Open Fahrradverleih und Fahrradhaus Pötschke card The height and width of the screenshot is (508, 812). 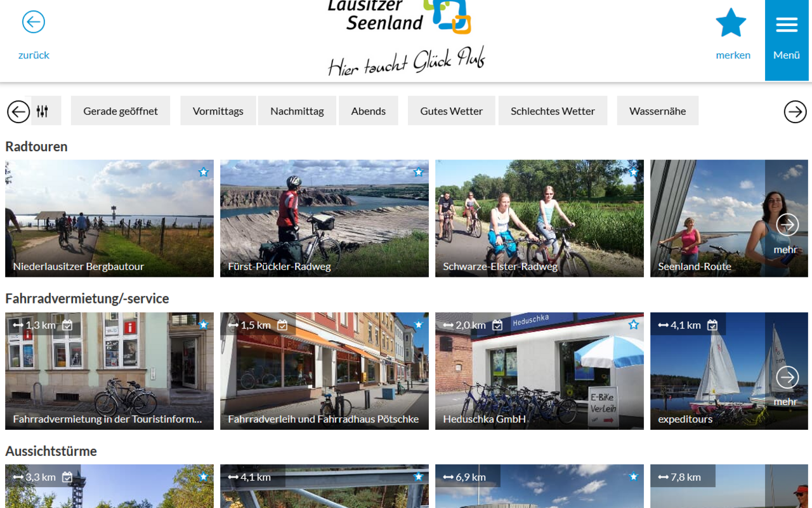(324, 371)
